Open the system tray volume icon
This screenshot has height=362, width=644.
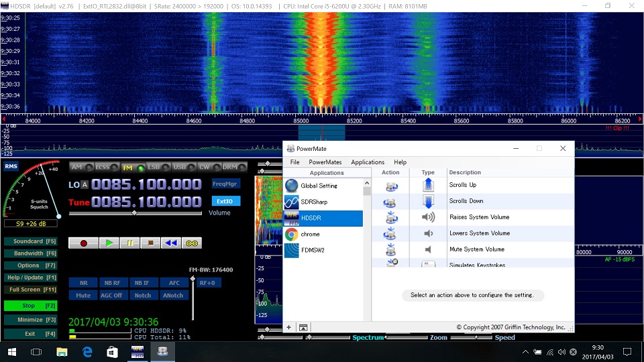(561, 352)
